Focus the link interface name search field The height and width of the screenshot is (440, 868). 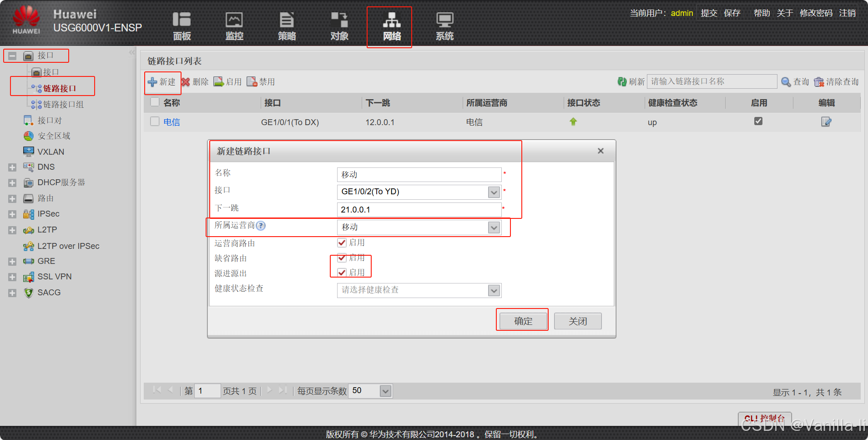(712, 81)
